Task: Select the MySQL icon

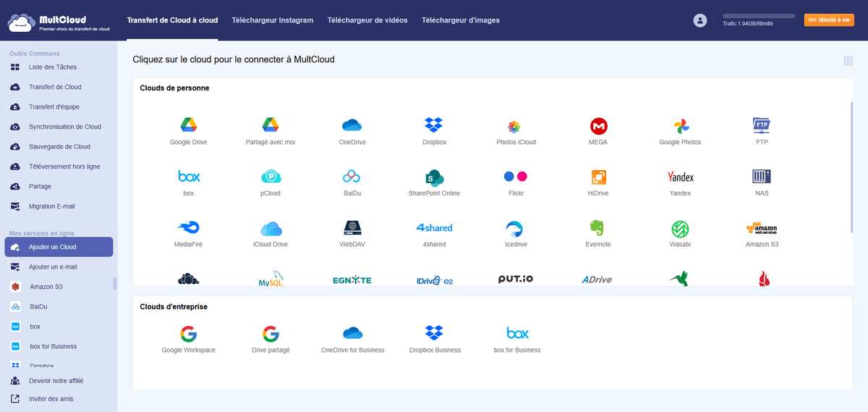Action: point(271,279)
